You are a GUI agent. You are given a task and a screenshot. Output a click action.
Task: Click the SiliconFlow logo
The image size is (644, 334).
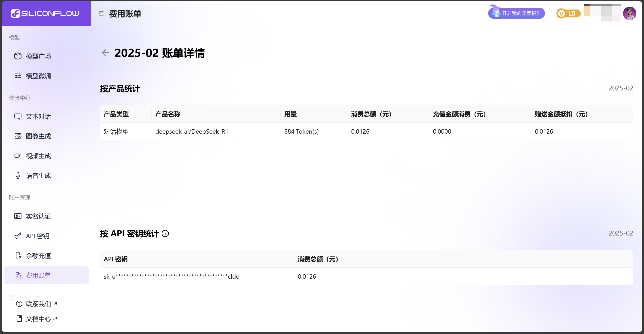(45, 13)
